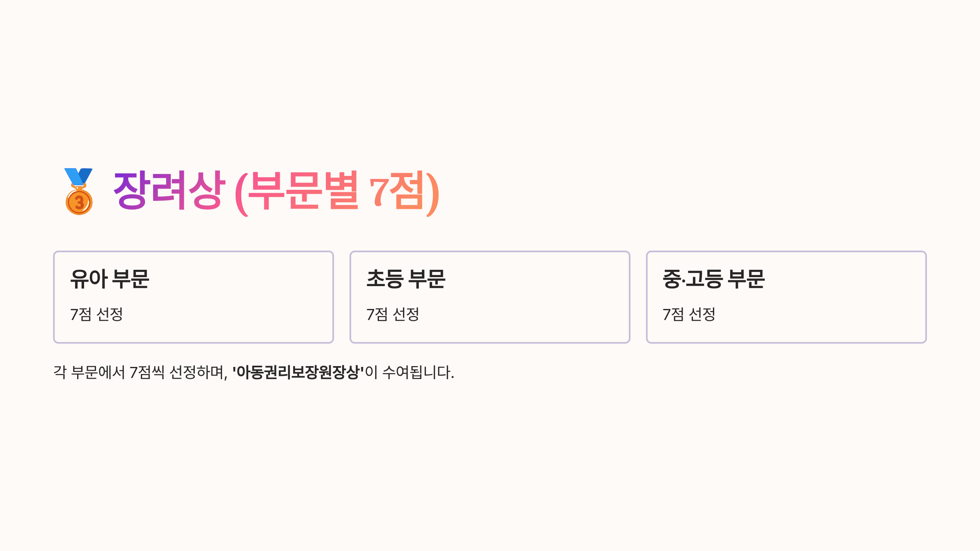Click the 유아 부문 card heading

tap(110, 279)
